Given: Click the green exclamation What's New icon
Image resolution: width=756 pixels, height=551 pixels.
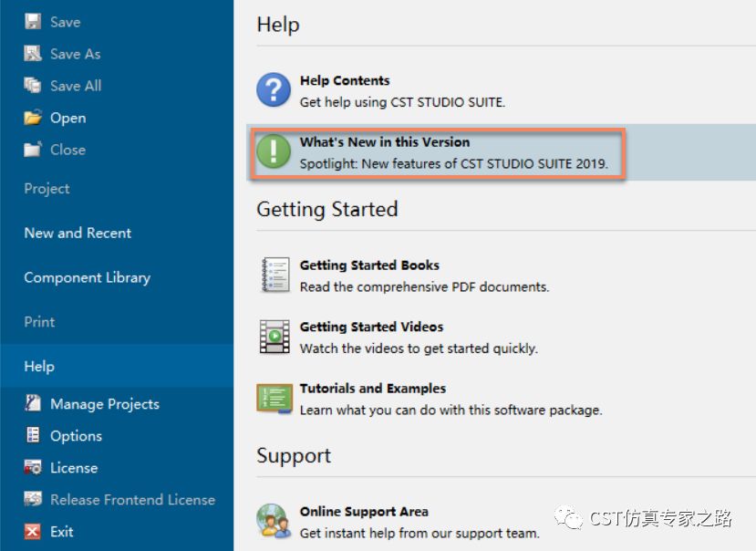Looking at the screenshot, I should click(274, 151).
